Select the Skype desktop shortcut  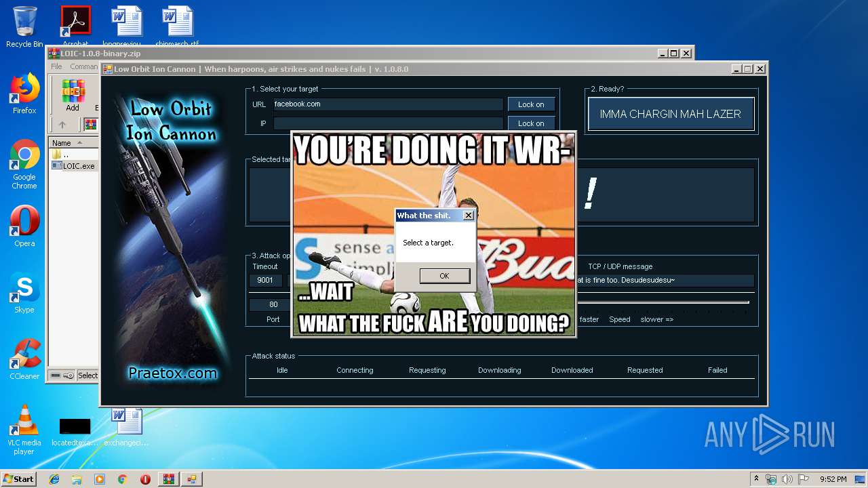[x=24, y=293]
